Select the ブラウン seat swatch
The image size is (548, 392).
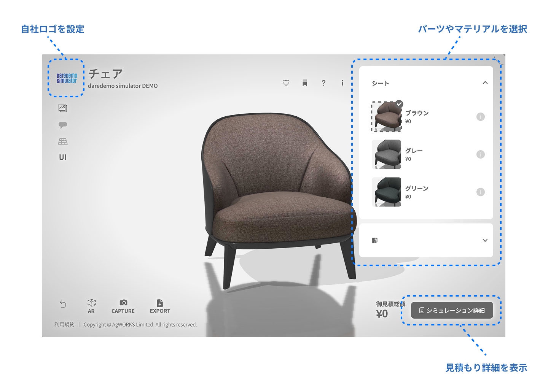click(x=387, y=116)
